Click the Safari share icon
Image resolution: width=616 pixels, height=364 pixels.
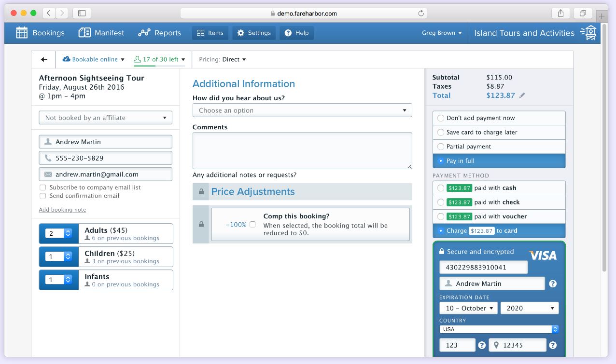pyautogui.click(x=561, y=13)
